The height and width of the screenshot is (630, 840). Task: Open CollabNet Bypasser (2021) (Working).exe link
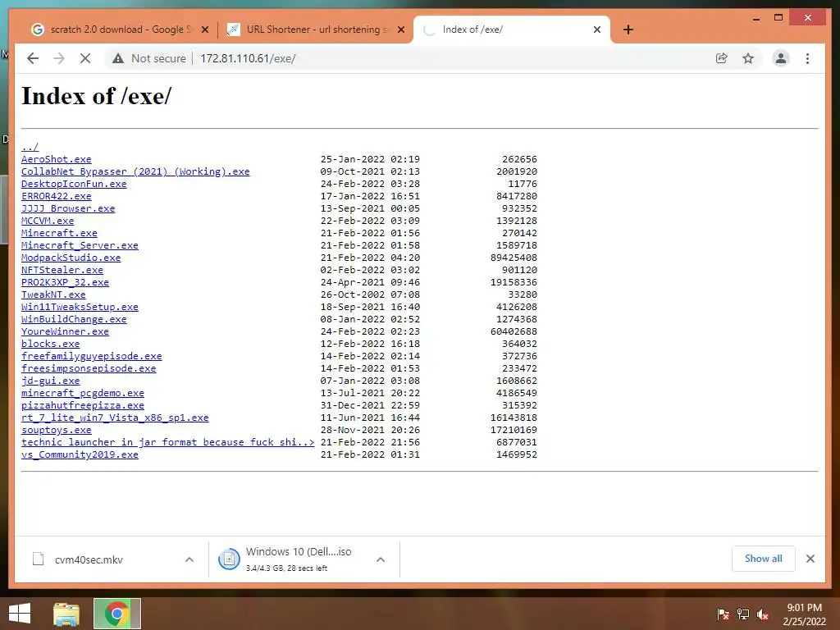pyautogui.click(x=135, y=171)
